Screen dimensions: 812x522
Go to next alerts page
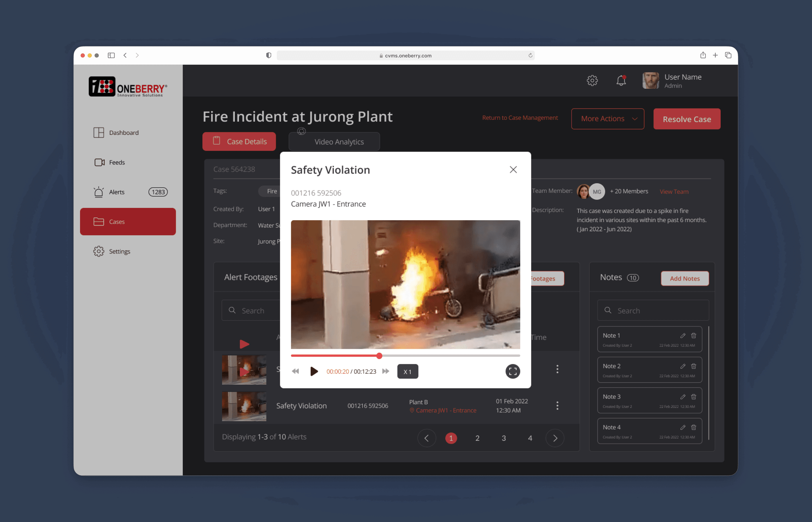(x=555, y=438)
